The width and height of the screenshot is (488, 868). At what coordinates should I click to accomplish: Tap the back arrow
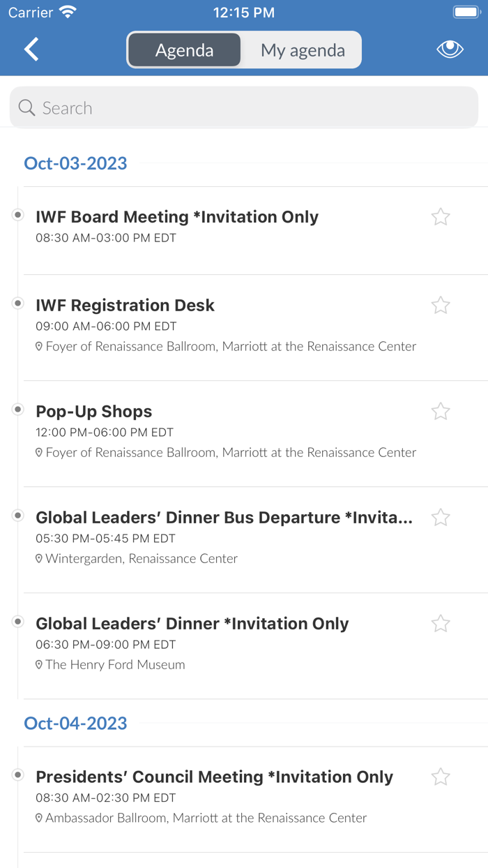click(31, 50)
